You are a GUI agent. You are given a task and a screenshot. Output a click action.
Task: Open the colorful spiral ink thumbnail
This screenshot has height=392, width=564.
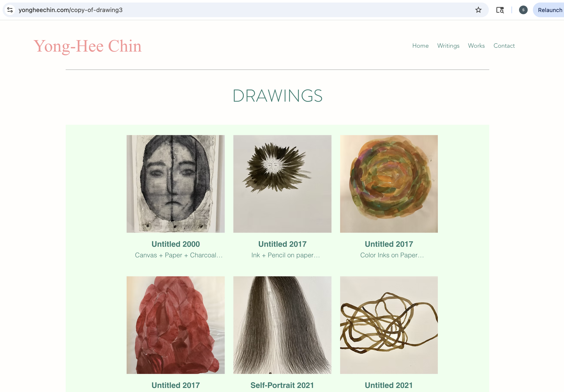tap(389, 184)
